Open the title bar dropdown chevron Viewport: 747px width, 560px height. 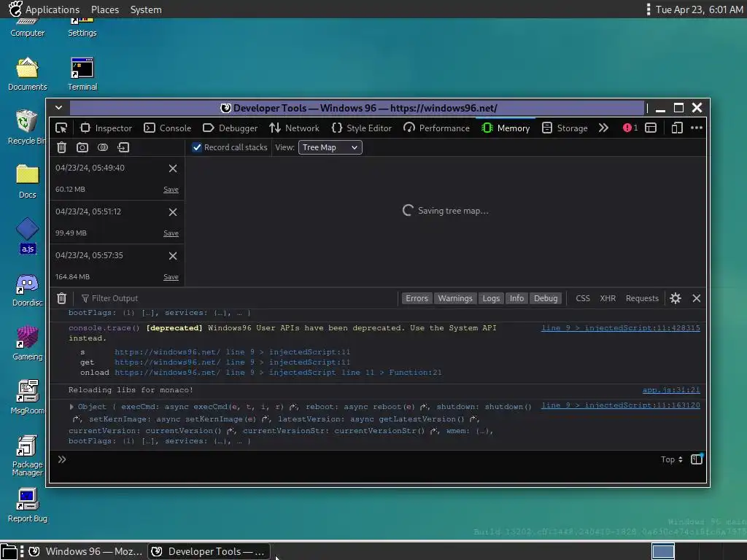58,108
